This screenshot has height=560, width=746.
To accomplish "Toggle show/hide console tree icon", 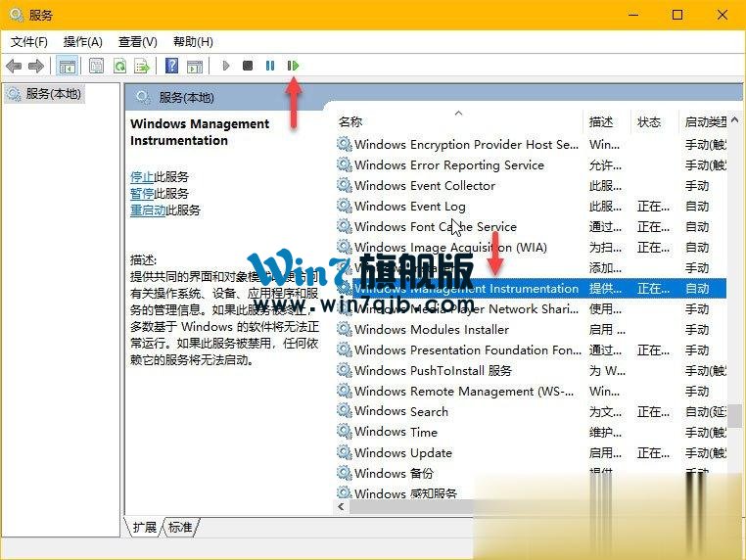I will (x=67, y=66).
